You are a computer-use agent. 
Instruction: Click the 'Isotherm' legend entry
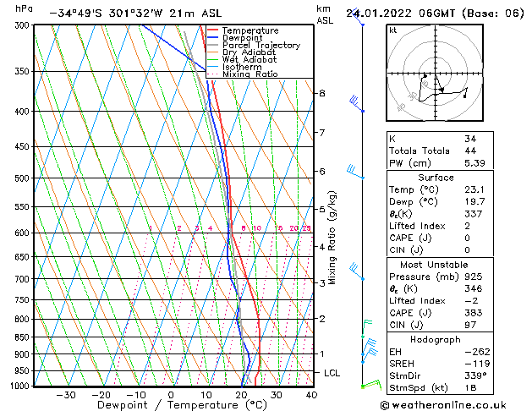tap(242, 67)
